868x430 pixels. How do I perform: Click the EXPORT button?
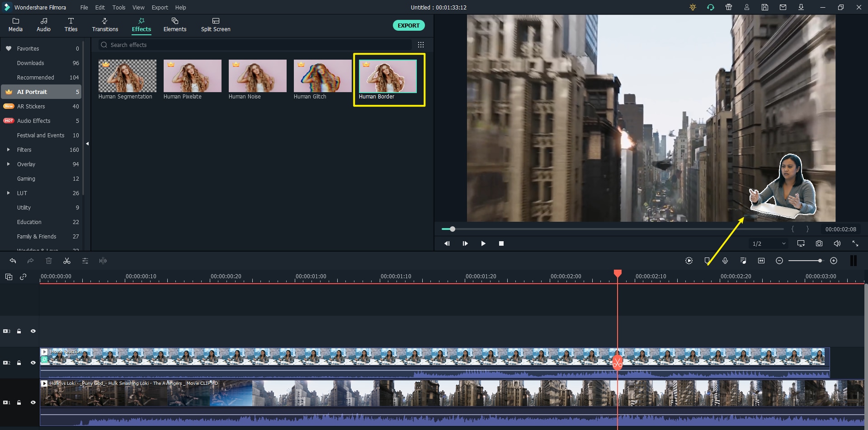409,25
